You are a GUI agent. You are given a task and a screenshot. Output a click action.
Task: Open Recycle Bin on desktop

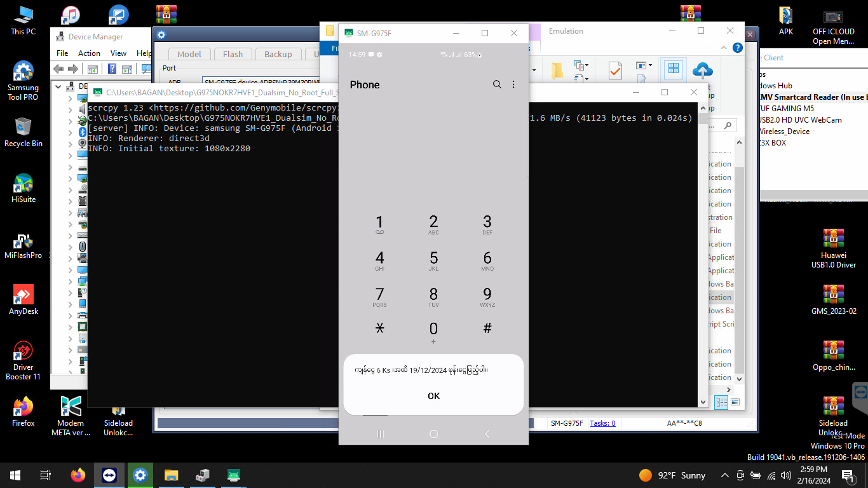coord(24,132)
